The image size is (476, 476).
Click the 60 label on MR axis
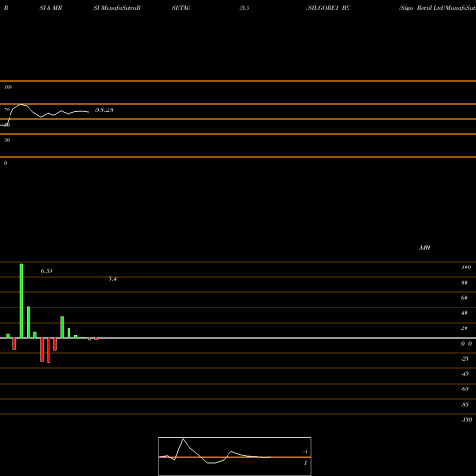(x=465, y=298)
